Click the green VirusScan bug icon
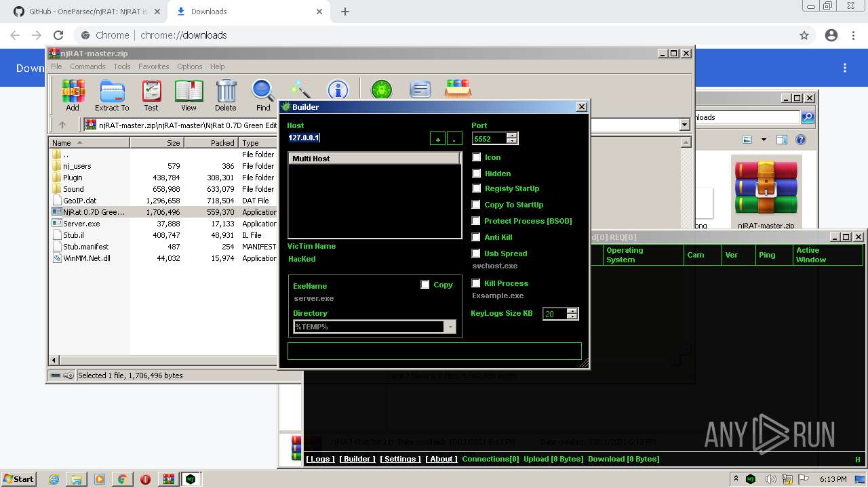The image size is (868, 488). coord(382,89)
